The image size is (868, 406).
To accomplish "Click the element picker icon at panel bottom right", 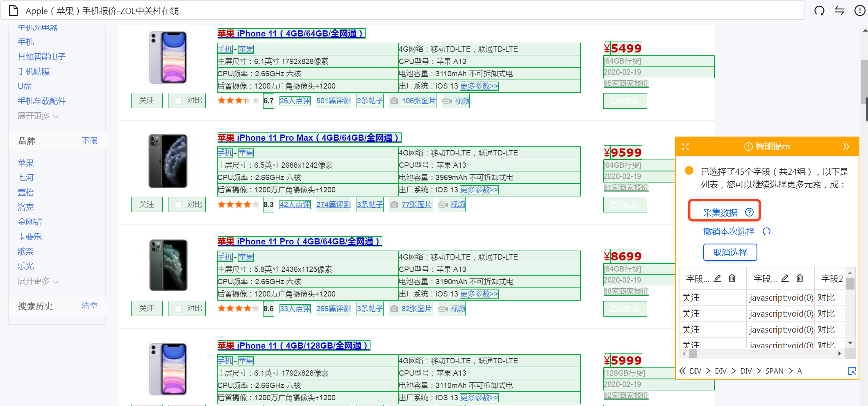I will tap(852, 371).
